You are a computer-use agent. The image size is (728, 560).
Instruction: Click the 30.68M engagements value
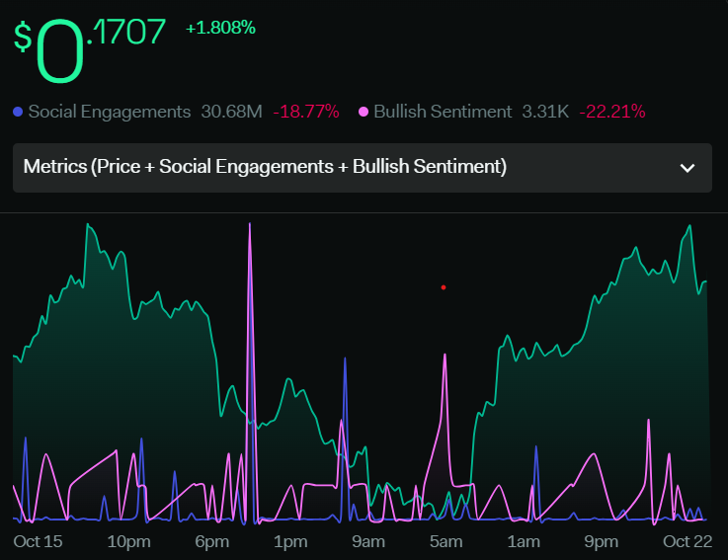click(232, 112)
